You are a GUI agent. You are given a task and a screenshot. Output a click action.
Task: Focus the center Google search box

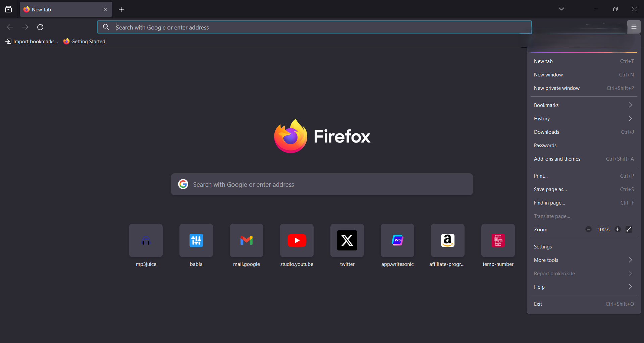[322, 184]
